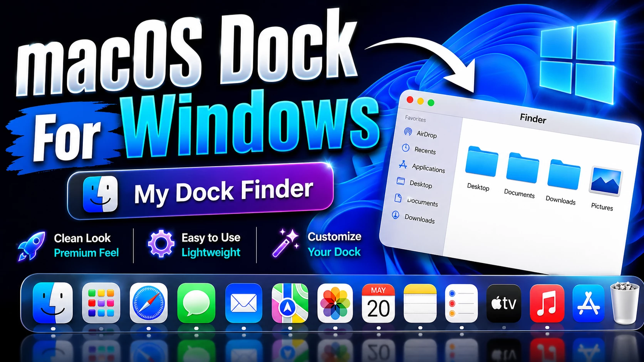
Task: Click the My Dock Finder banner
Action: click(200, 191)
